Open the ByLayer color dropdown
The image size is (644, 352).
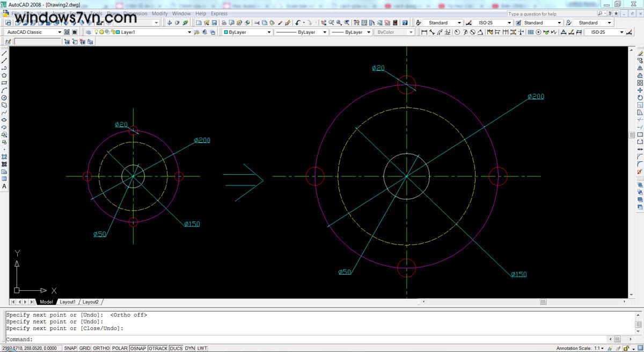247,32
